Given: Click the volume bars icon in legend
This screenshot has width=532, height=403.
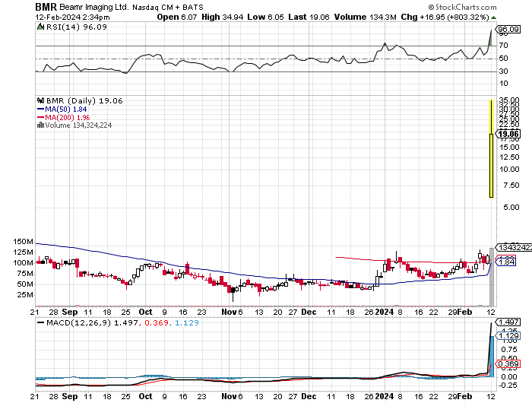Looking at the screenshot, I should 40,125.
